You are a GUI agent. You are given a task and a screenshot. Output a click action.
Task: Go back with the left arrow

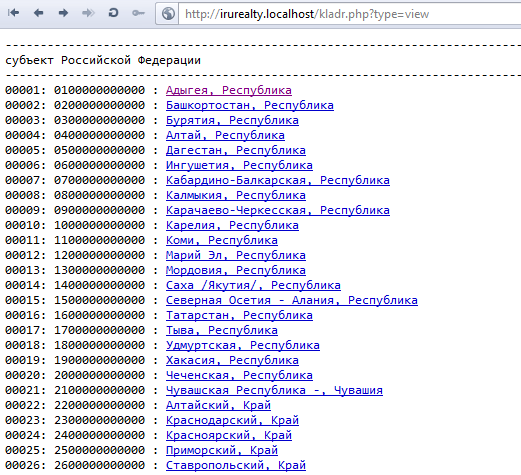tap(38, 13)
